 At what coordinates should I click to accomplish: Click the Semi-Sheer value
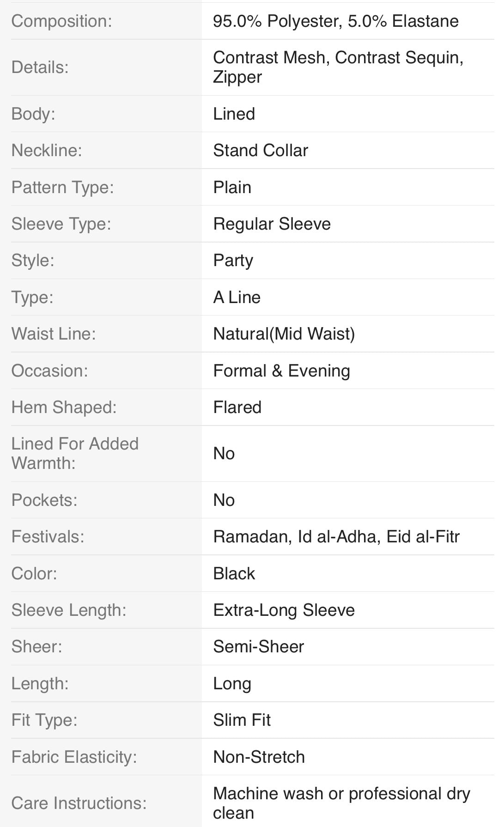pyautogui.click(x=258, y=647)
